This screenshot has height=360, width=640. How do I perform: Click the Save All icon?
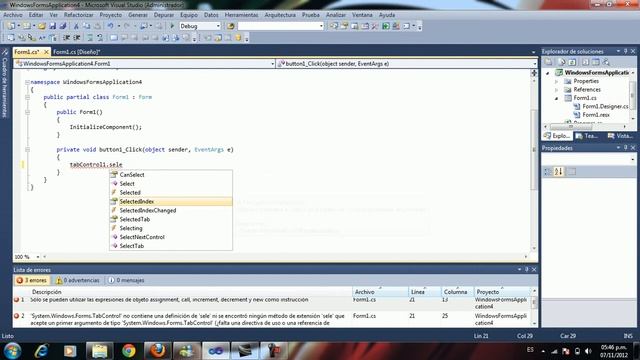(62, 26)
